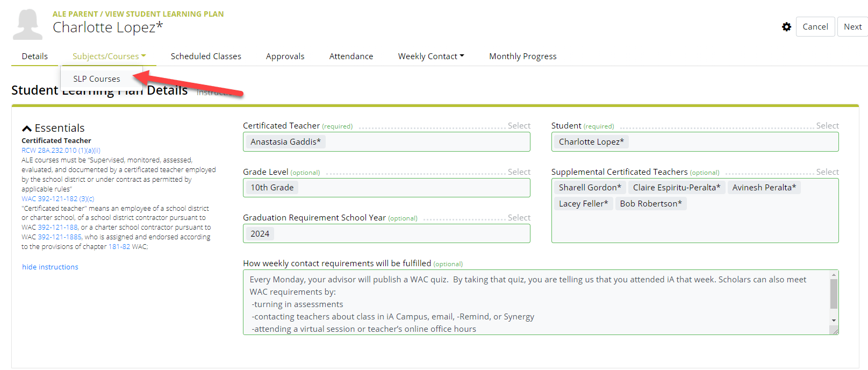The width and height of the screenshot is (868, 370).
Task: Click the hide instructions link
Action: [49, 267]
